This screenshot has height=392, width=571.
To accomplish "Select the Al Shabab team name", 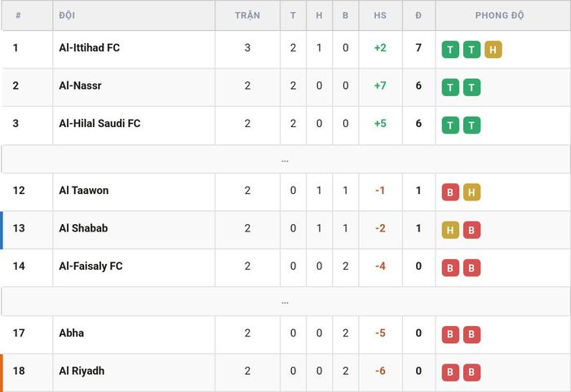I will tap(83, 228).
